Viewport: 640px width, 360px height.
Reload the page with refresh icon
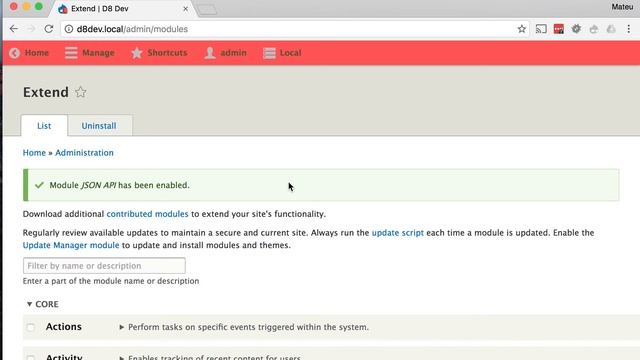[x=49, y=29]
